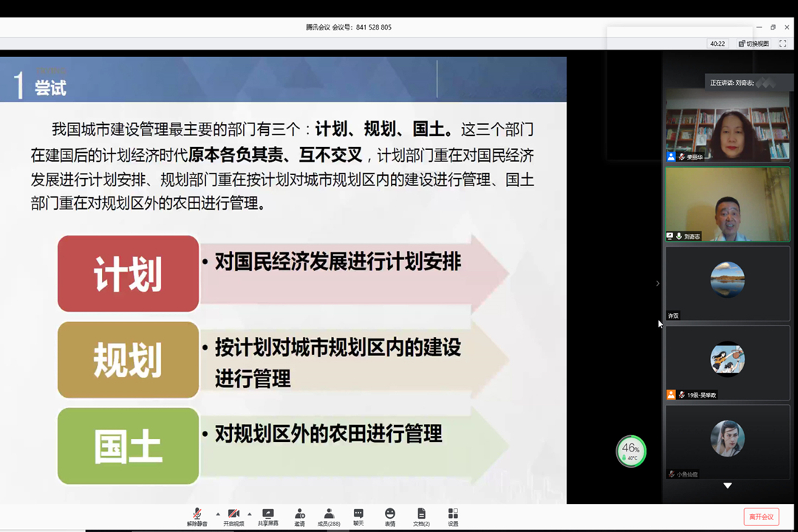Image resolution: width=798 pixels, height=532 pixels.
Task: Enter fullscreen mode using corner icon
Action: (782, 44)
